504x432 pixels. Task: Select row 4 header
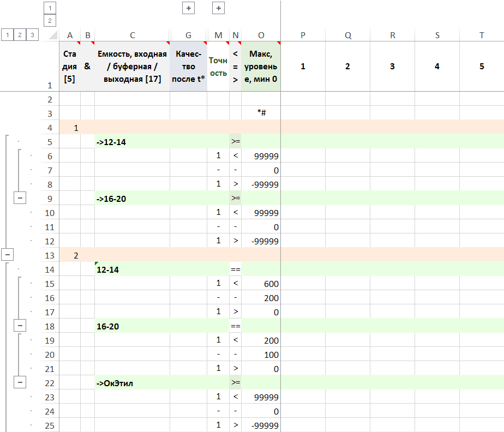tap(50, 128)
